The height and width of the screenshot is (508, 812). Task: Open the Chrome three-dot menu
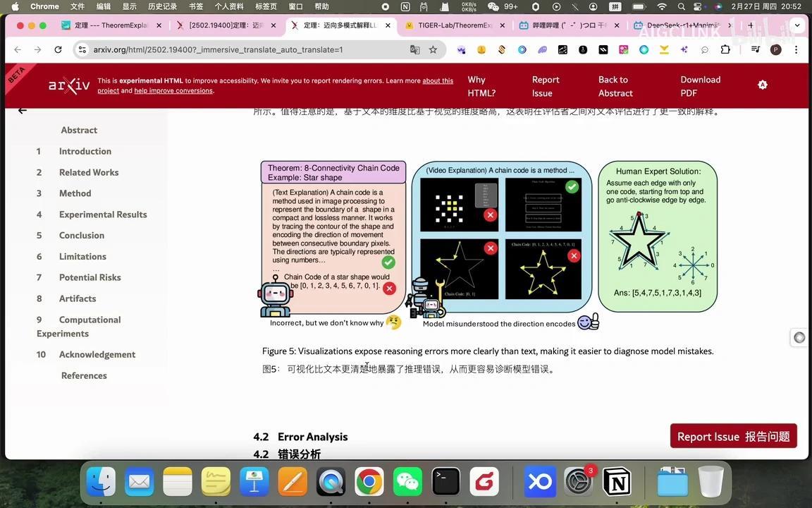796,50
